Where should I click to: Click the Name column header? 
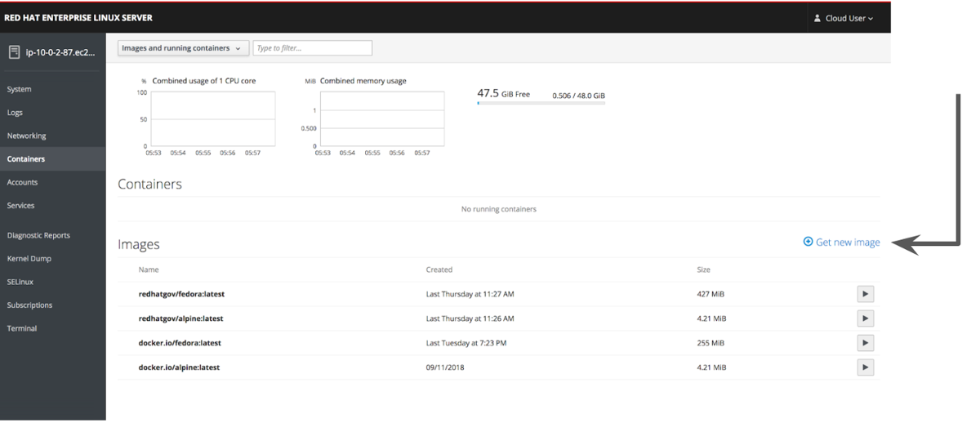(149, 269)
